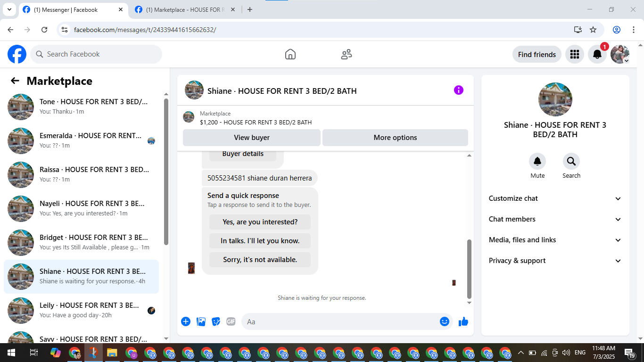644x362 pixels.
Task: Choose a GIF from the composer
Action: click(x=231, y=321)
